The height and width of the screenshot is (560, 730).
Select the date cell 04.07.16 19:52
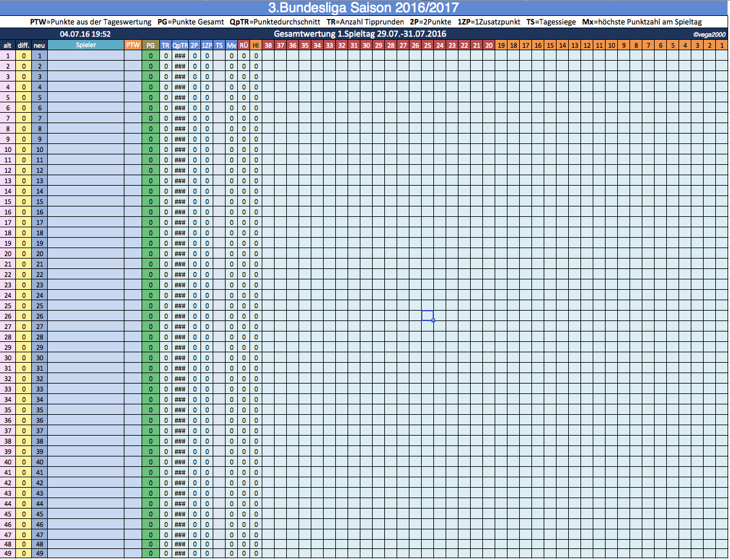[85, 34]
